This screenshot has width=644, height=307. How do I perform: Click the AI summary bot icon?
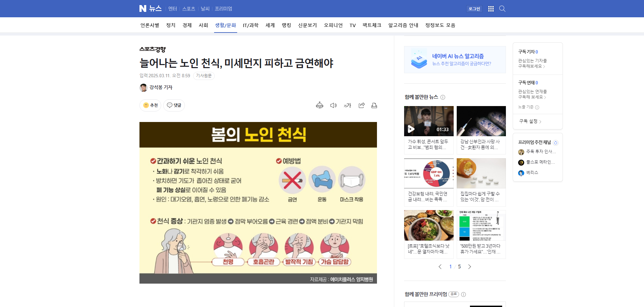click(319, 105)
